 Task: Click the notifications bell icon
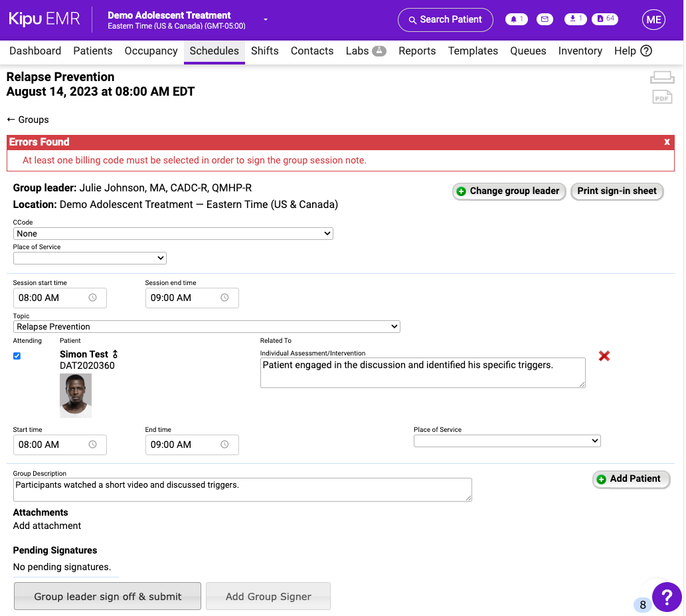(x=516, y=19)
